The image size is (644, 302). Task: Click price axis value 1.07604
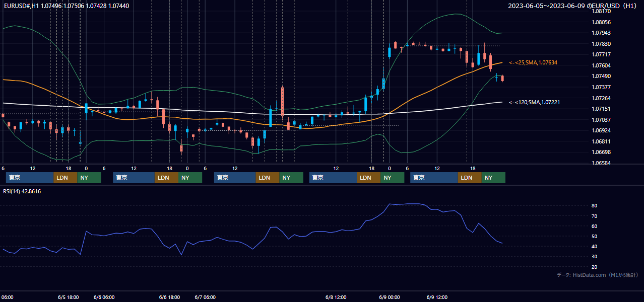(x=602, y=65)
